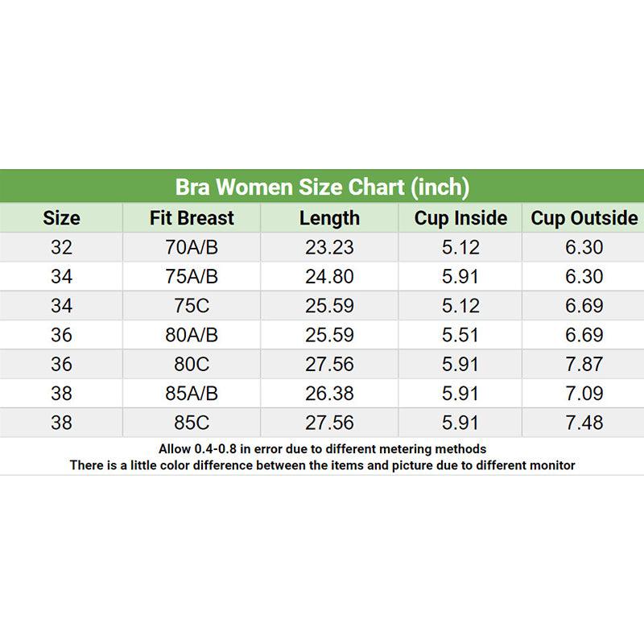
Task: Select the 75C fit breast cell
Action: tap(192, 306)
